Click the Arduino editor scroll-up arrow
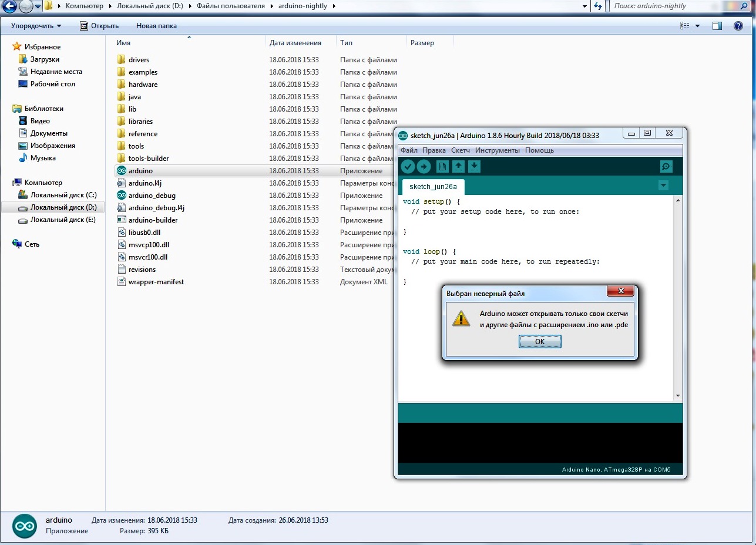Screen dimensions: 756x545 (x=678, y=201)
